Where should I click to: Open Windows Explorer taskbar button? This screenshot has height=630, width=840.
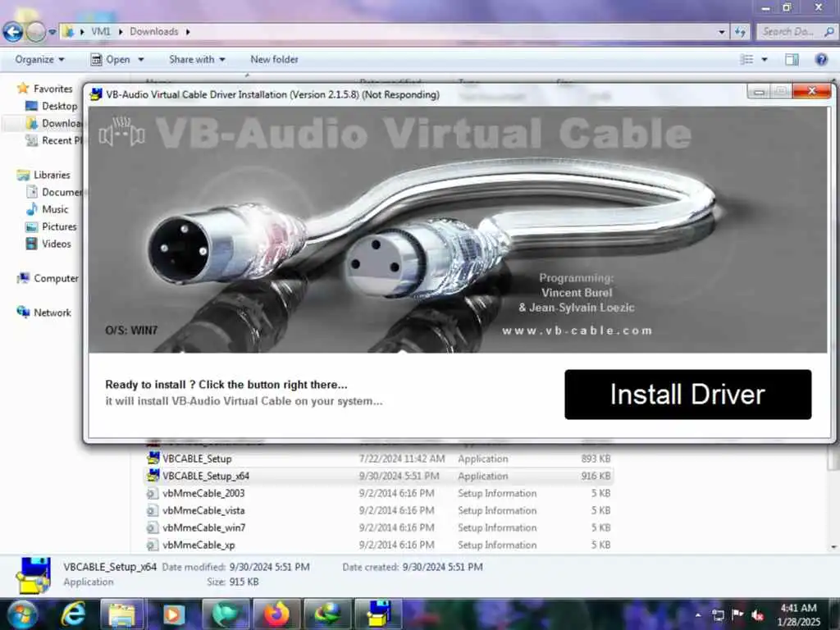pos(121,614)
